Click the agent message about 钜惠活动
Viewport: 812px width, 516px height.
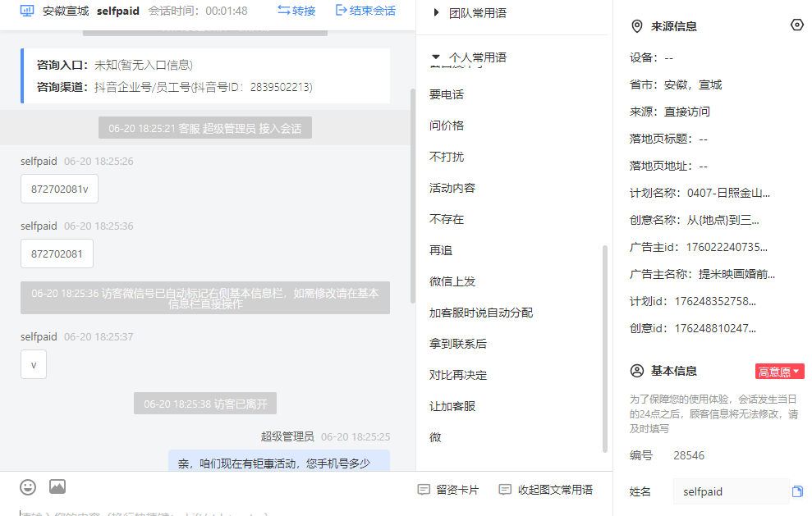pyautogui.click(x=279, y=460)
